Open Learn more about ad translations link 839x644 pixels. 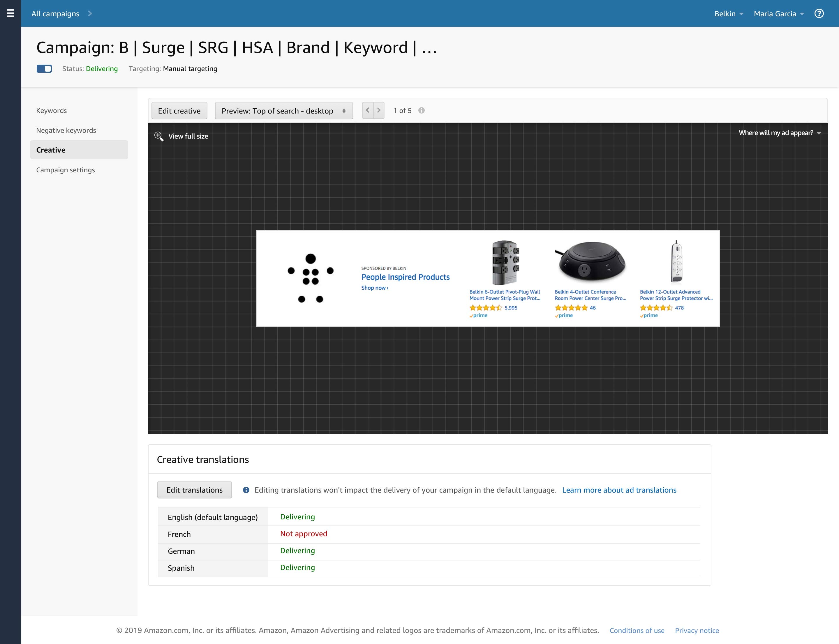coord(619,490)
